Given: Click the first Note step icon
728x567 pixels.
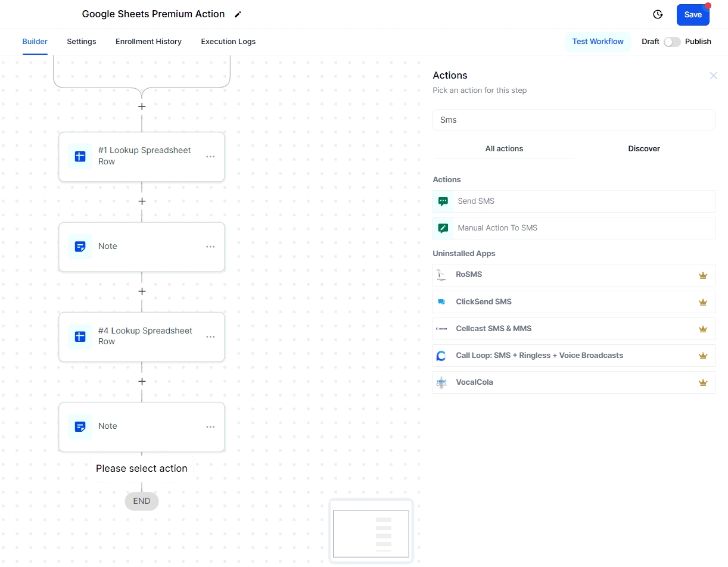Looking at the screenshot, I should point(80,247).
